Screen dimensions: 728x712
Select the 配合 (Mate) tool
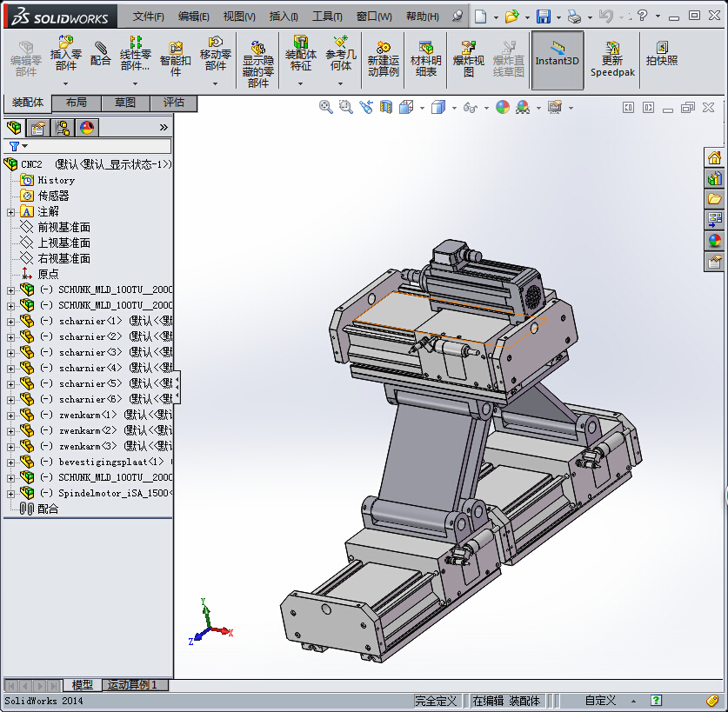coord(101,54)
